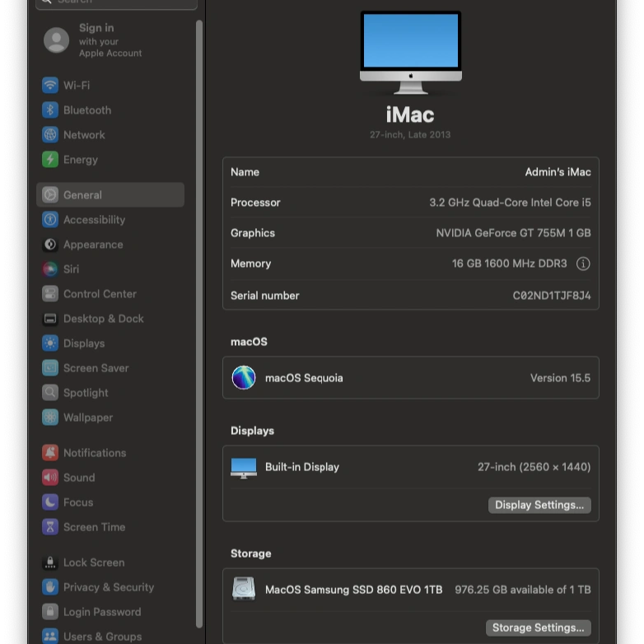644x644 pixels.
Task: Open the Lock Screen icon
Action: click(x=50, y=562)
